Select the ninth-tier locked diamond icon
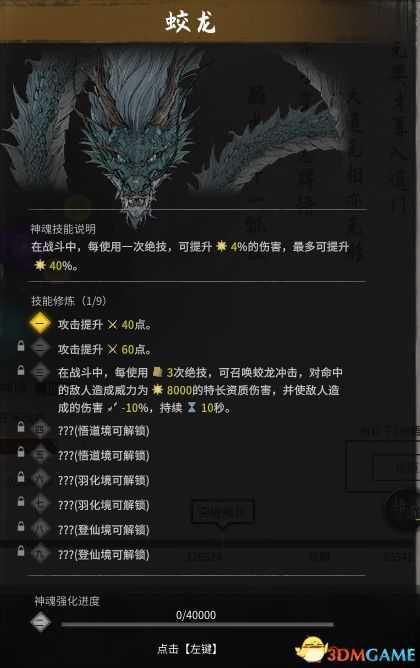 pyautogui.click(x=40, y=553)
